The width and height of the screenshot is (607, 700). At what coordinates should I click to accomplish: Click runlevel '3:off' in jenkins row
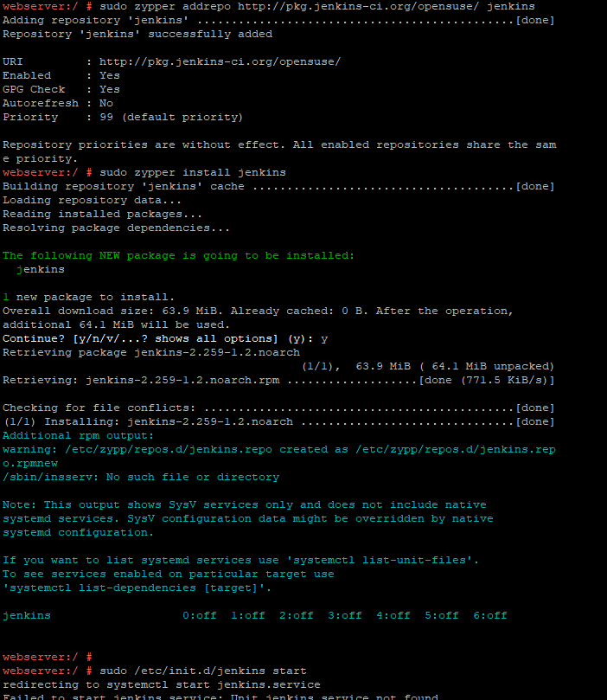(x=345, y=615)
